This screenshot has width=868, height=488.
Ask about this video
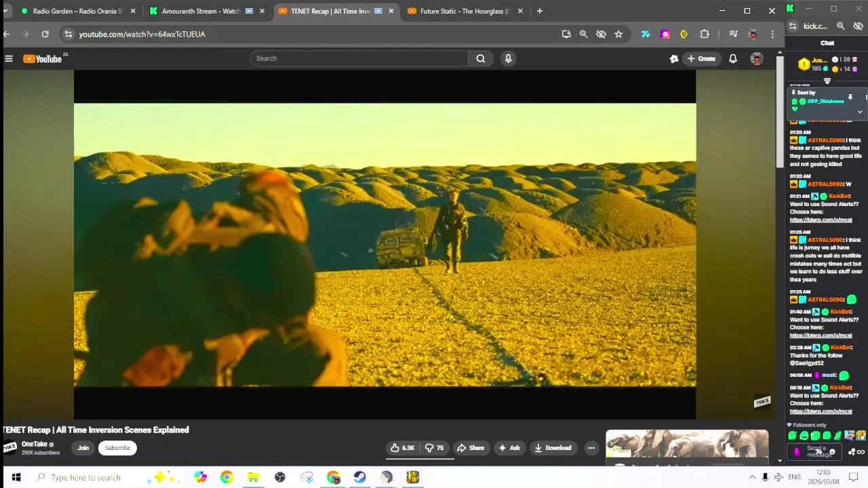pos(509,448)
